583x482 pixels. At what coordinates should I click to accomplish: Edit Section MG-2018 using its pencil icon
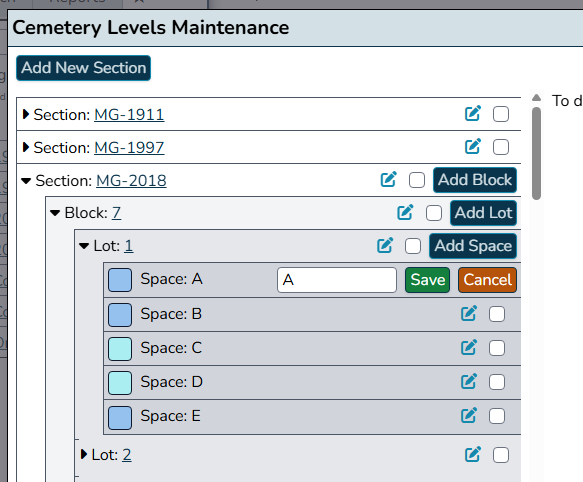[x=389, y=180]
